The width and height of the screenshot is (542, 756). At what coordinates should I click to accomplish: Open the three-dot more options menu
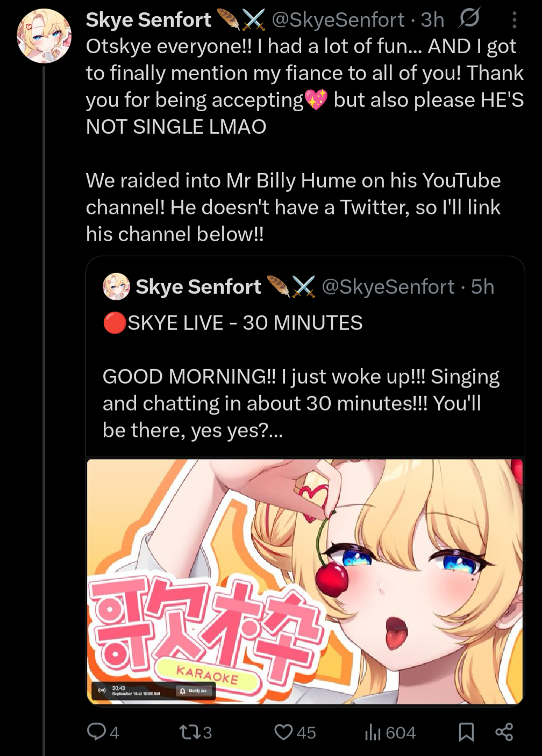point(514,20)
